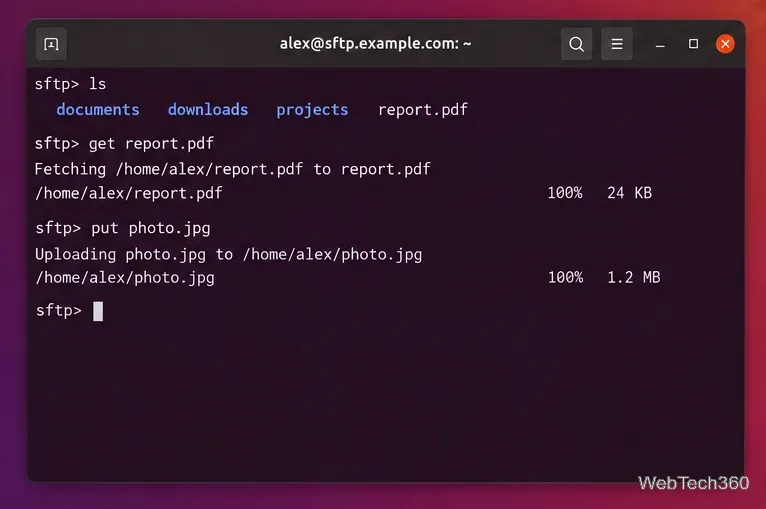The height and width of the screenshot is (509, 766).
Task: Maximize the terminal window
Action: point(693,44)
